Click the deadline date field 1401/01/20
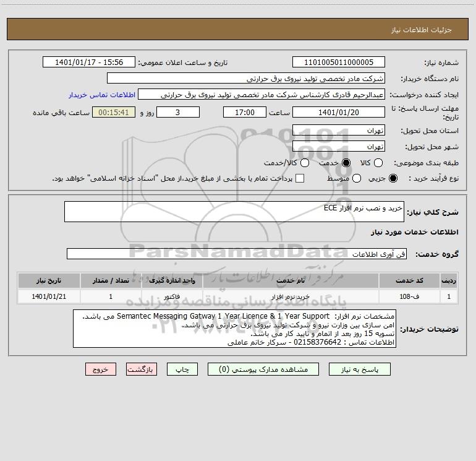The image size is (476, 461). tap(339, 112)
